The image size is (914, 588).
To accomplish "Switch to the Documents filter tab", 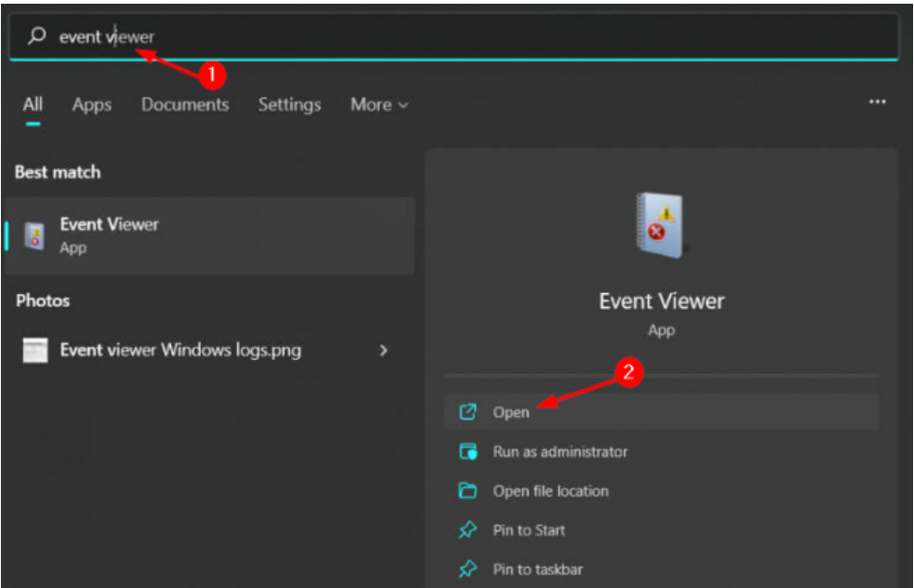I will pos(184,105).
